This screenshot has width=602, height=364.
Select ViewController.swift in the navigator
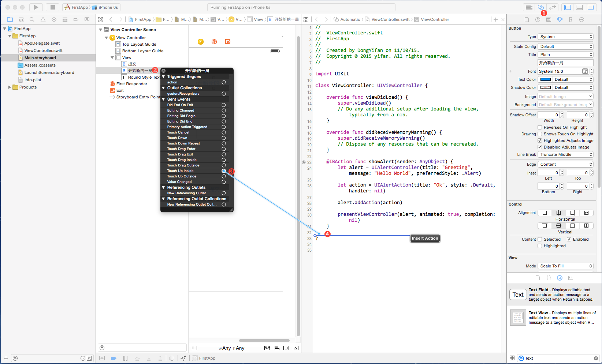43,50
